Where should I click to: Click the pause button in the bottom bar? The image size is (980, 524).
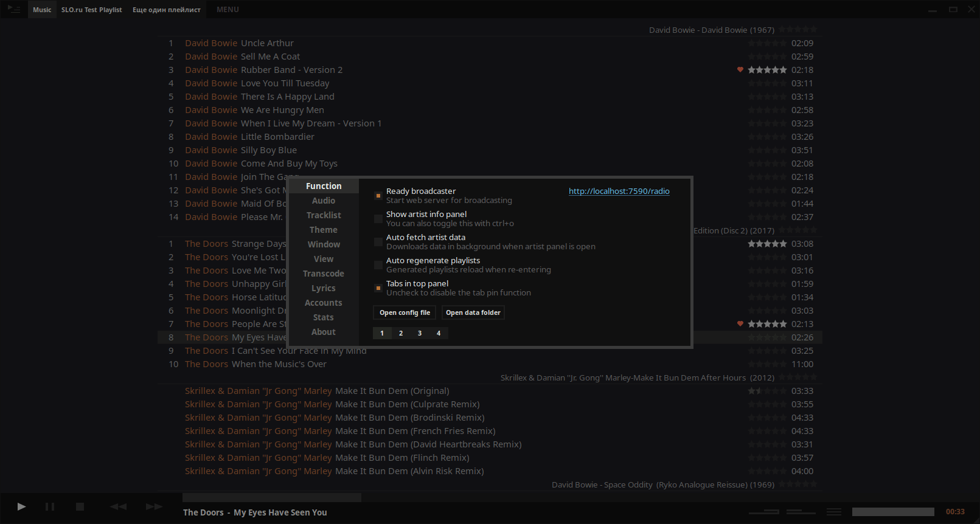(50, 506)
